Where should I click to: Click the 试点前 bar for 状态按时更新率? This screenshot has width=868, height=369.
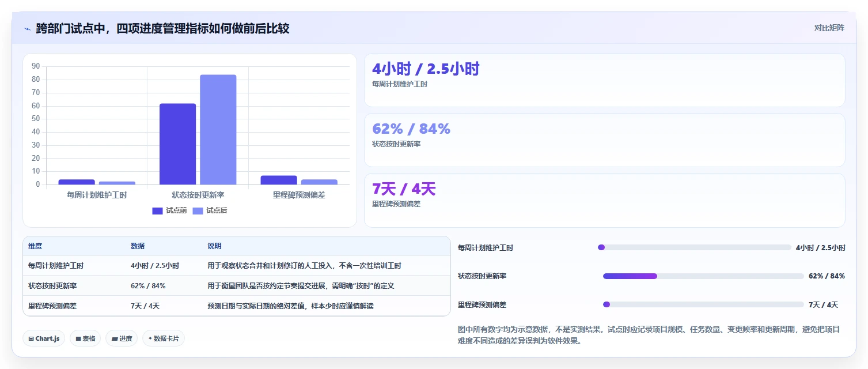coord(177,144)
